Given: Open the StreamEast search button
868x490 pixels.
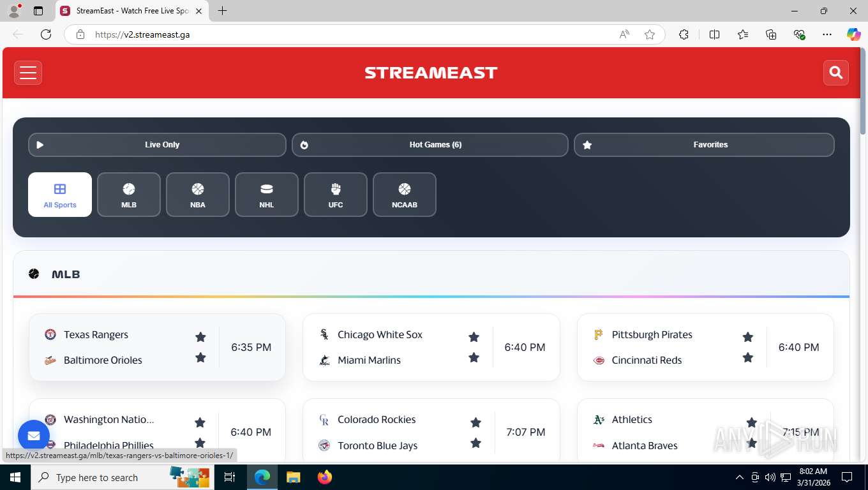Looking at the screenshot, I should 836,73.
